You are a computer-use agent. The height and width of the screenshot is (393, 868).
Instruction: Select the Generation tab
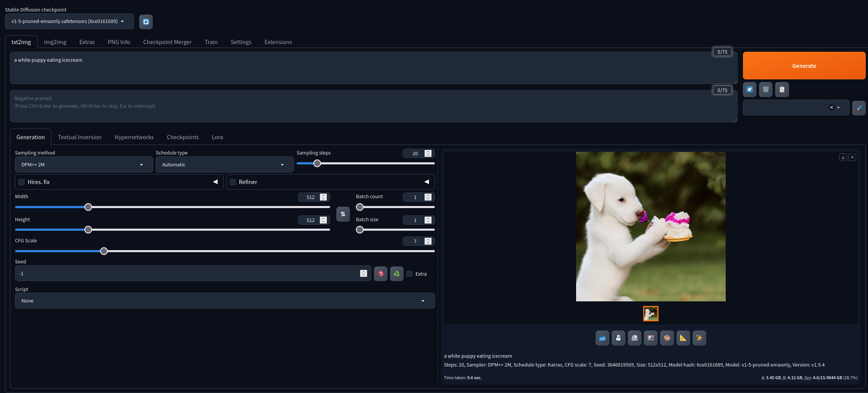(31, 137)
